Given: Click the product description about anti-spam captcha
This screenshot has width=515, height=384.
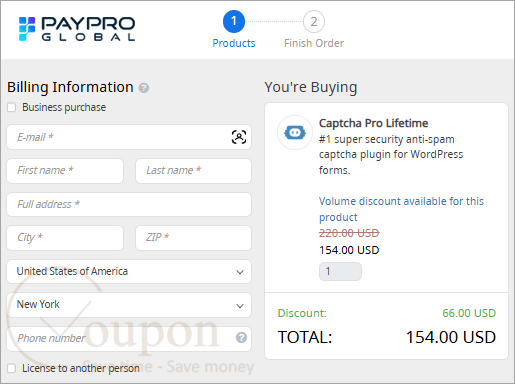Looking at the screenshot, I should click(391, 155).
